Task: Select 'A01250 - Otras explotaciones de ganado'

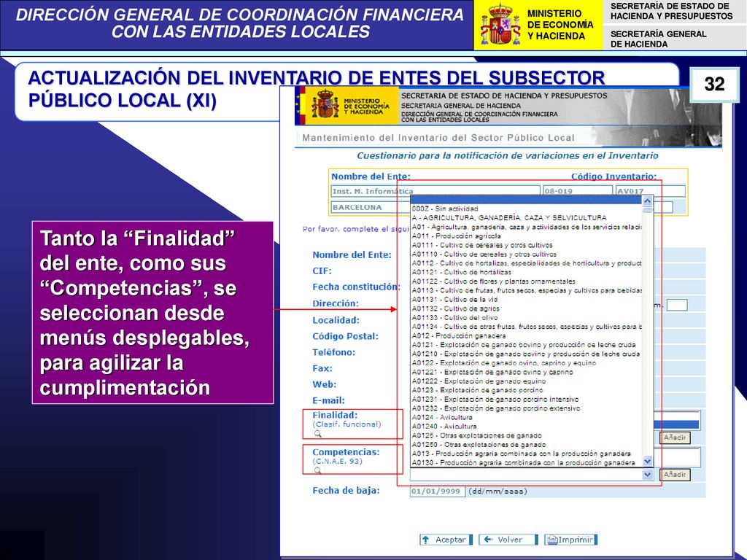Action: (x=527, y=444)
